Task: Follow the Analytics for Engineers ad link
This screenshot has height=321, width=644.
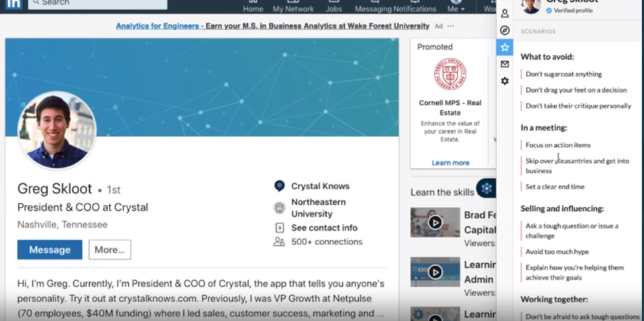Action: coord(272,26)
